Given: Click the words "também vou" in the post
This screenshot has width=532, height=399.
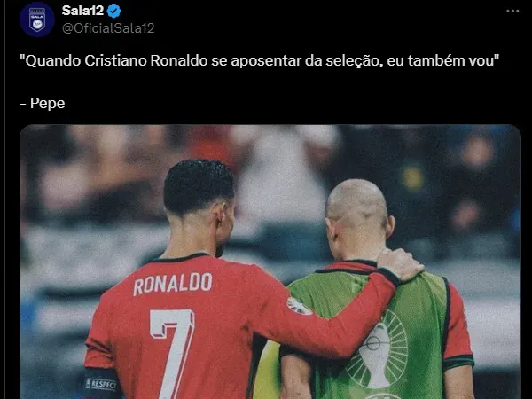Looking at the screenshot, I should tap(451, 60).
